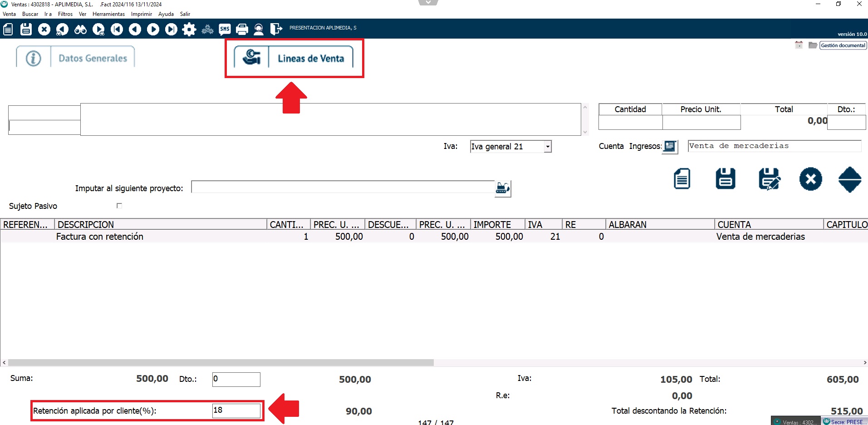The height and width of the screenshot is (425, 868).
Task: Open the Iva general 21 dropdown
Action: [548, 147]
